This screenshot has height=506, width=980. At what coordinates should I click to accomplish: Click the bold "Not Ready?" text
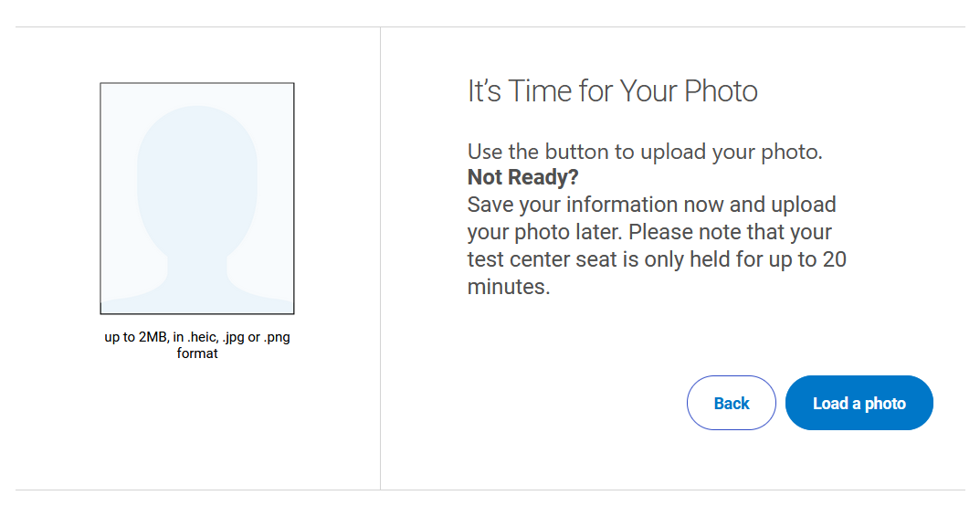523,177
